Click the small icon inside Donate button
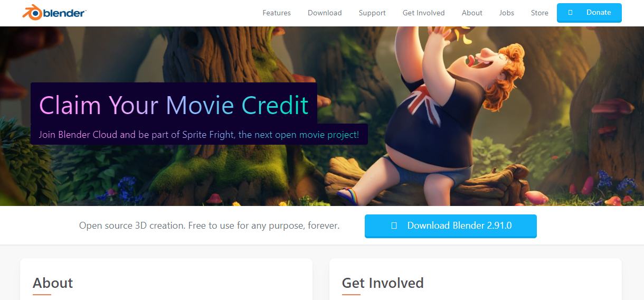Image resolution: width=644 pixels, height=300 pixels. (x=571, y=12)
